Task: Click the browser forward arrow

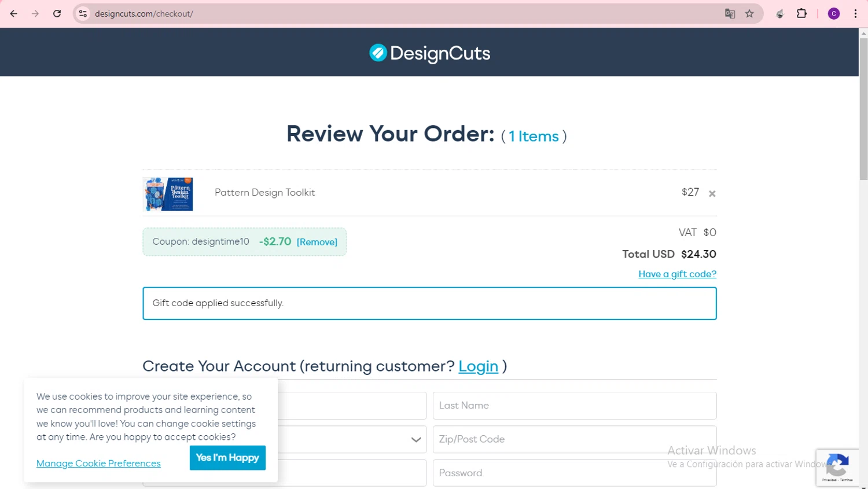Action: 35,14
